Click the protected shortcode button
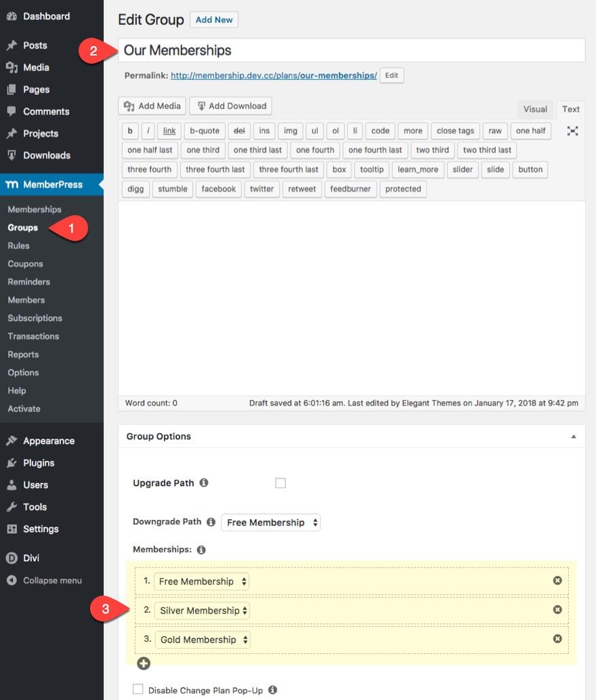Viewport: 596px width, 700px height. (403, 189)
